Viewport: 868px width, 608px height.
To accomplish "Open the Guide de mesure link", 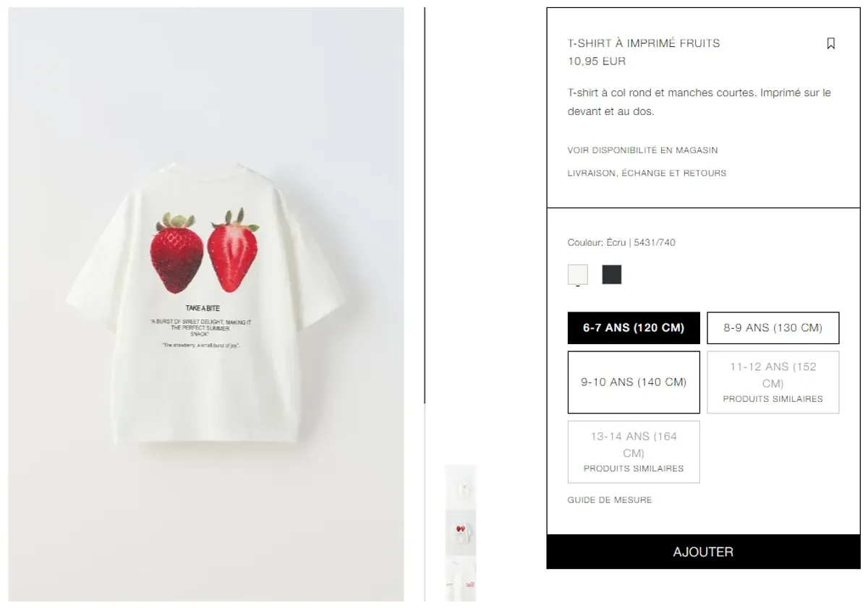I will pos(610,500).
